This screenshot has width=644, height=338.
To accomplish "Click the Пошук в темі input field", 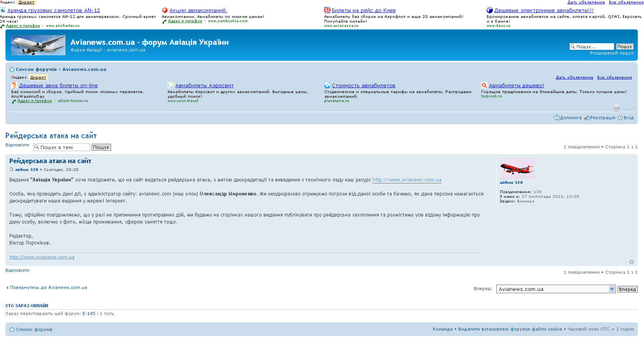I will point(62,147).
